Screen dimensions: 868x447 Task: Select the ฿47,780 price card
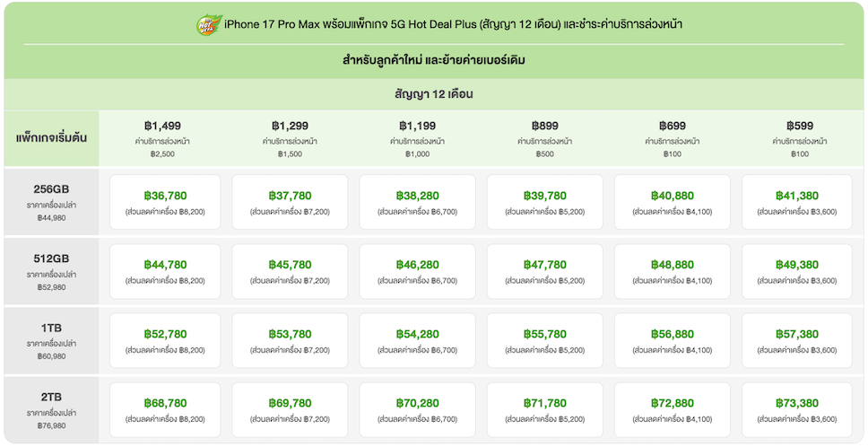[544, 271]
